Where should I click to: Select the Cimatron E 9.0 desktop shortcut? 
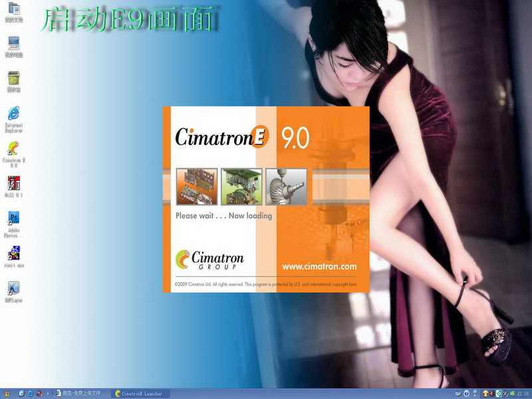[x=14, y=154]
